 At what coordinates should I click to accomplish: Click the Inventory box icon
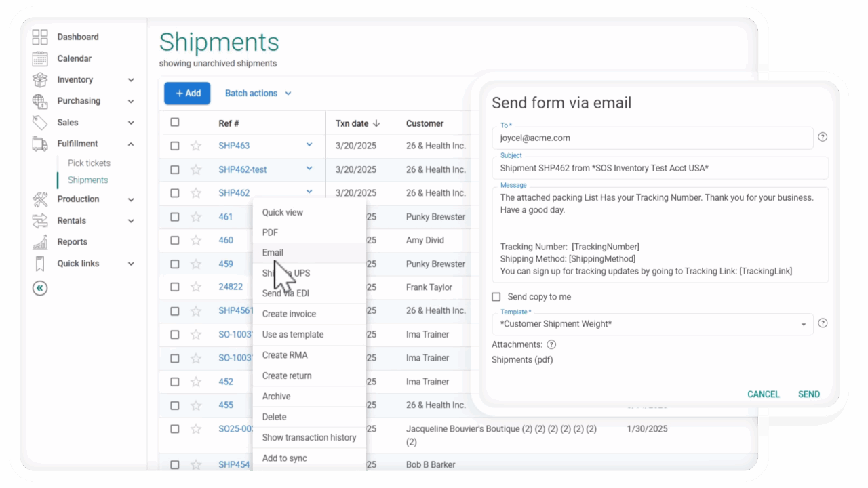coord(40,80)
